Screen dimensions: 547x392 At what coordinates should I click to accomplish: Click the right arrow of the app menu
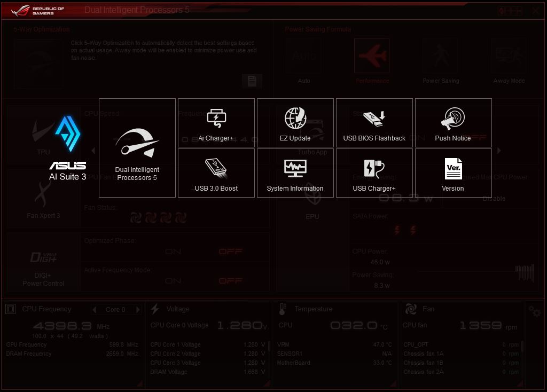(499, 151)
